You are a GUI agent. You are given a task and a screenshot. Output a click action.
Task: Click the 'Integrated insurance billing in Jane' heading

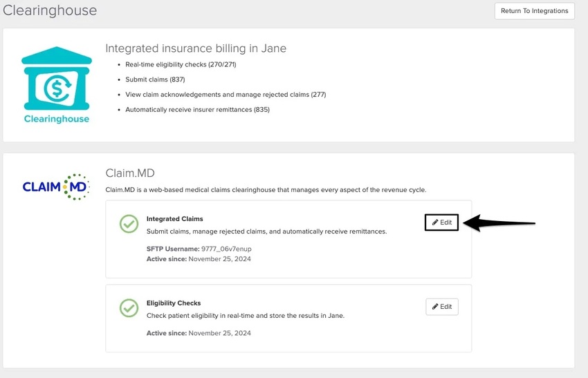point(196,48)
